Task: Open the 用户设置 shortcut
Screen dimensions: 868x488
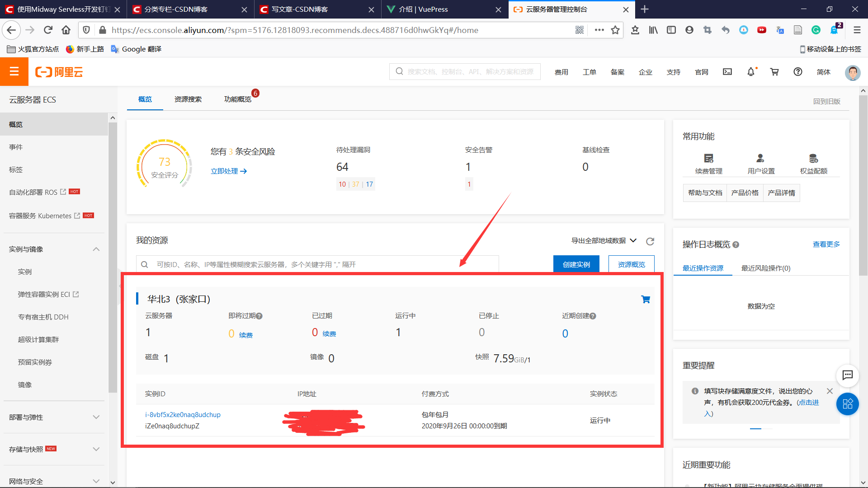Action: pyautogui.click(x=761, y=164)
